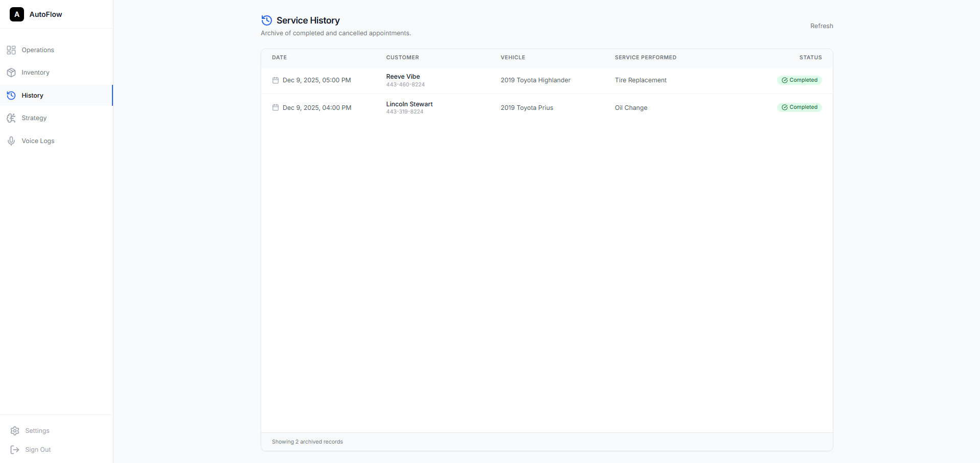The image size is (980, 463).
Task: Open the Operations menu item
Action: click(x=38, y=50)
